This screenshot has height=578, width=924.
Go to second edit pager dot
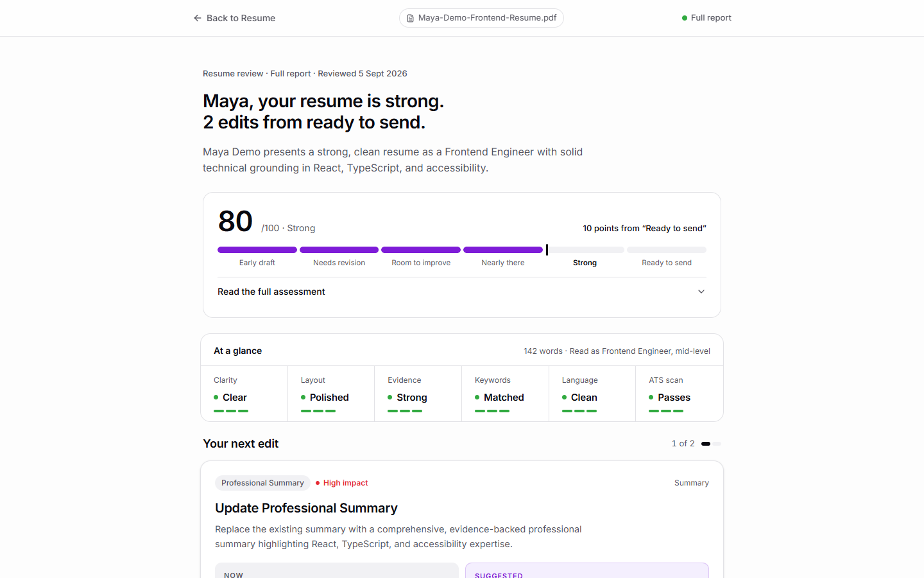[x=717, y=444]
